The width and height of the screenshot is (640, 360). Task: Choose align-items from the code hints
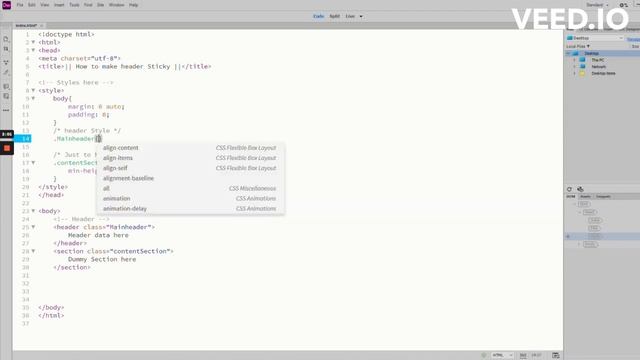pyautogui.click(x=191, y=158)
